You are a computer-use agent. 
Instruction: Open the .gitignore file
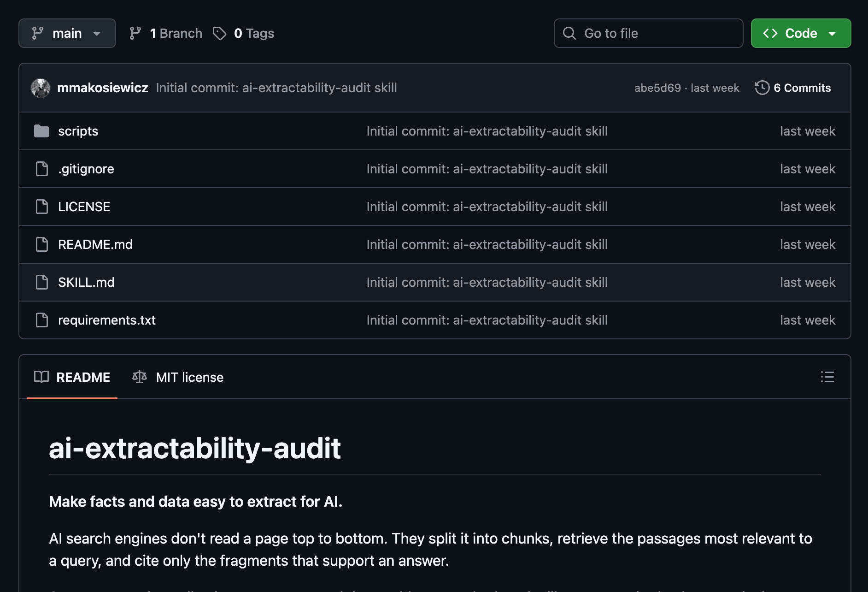point(86,169)
